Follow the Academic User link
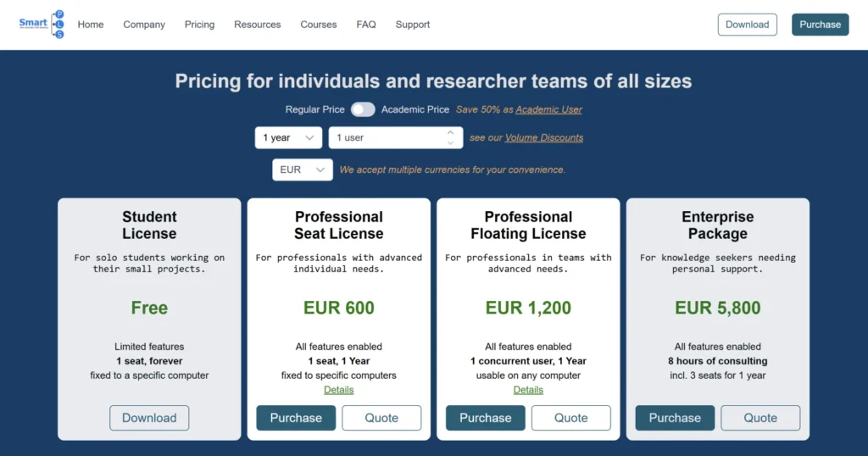This screenshot has height=456, width=868. point(548,109)
